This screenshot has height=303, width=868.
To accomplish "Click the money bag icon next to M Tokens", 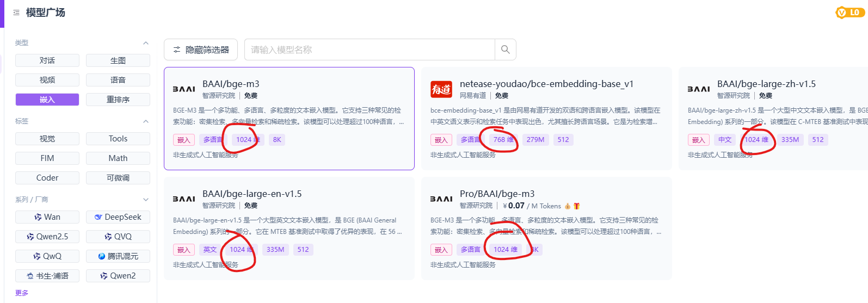I will pyautogui.click(x=568, y=206).
